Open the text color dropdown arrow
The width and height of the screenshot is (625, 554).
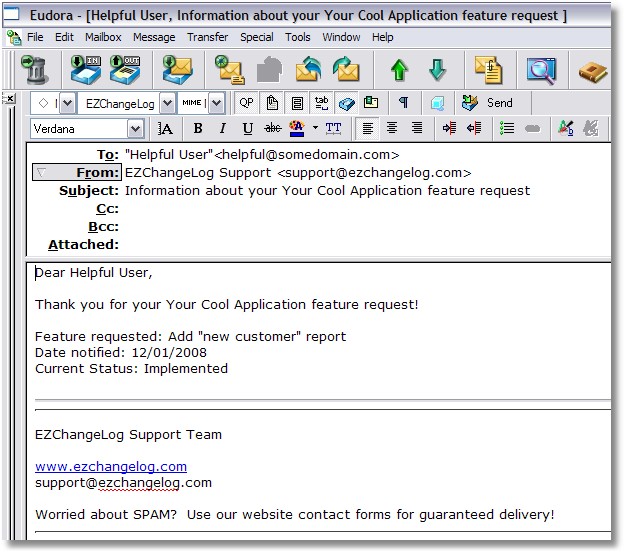tap(315, 128)
